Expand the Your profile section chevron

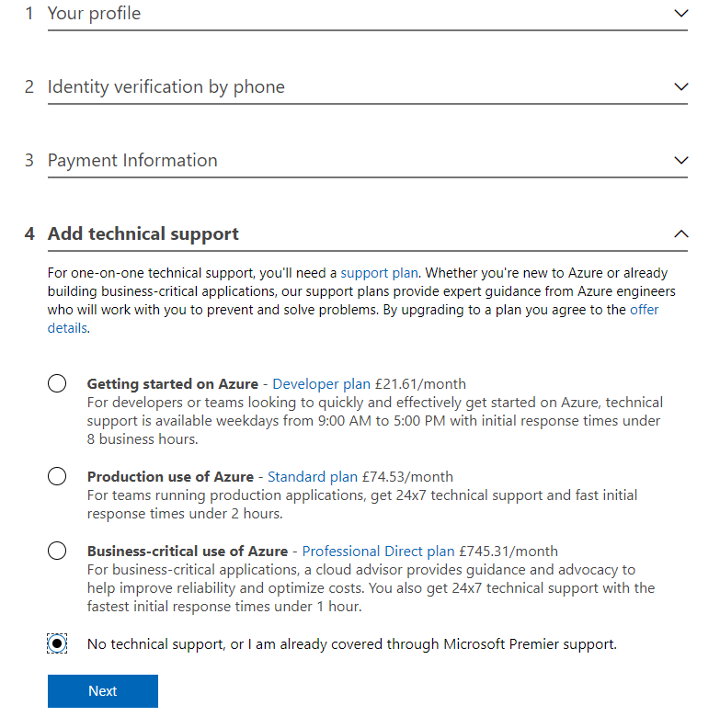(680, 14)
